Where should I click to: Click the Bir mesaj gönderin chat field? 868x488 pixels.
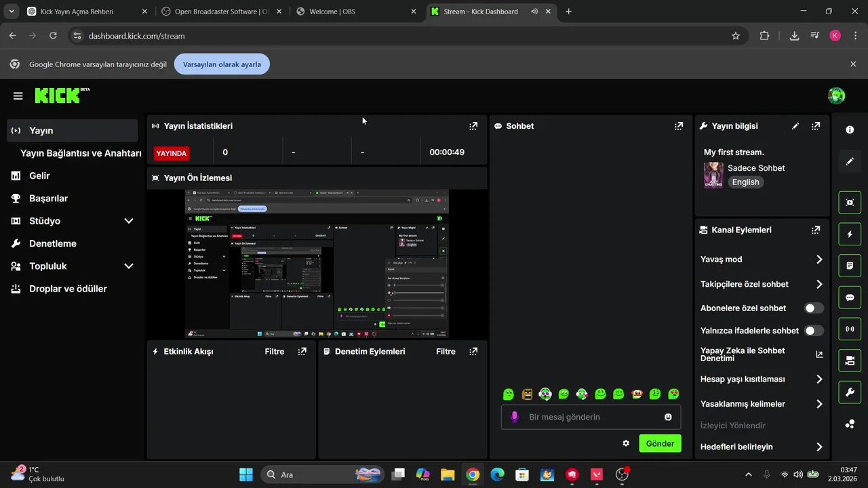coord(591,417)
